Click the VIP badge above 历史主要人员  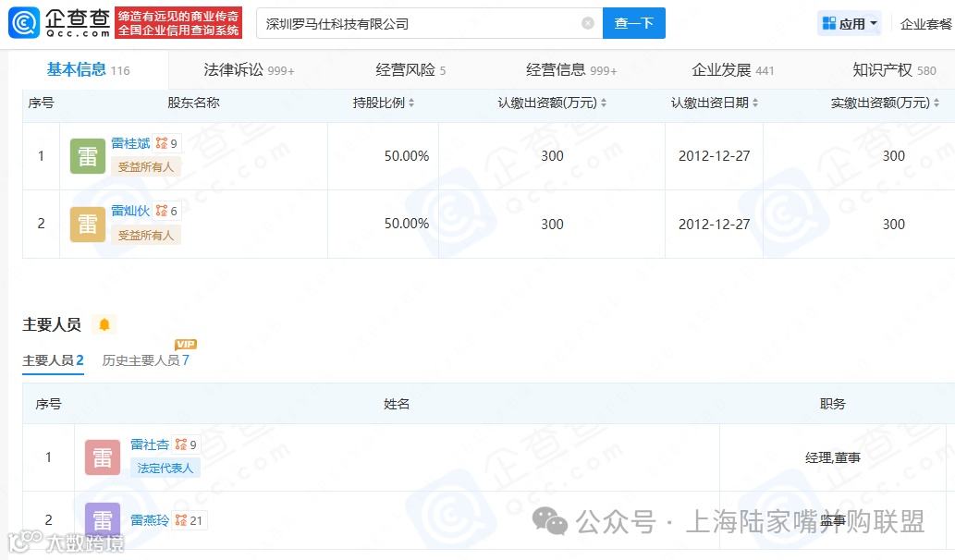click(185, 344)
